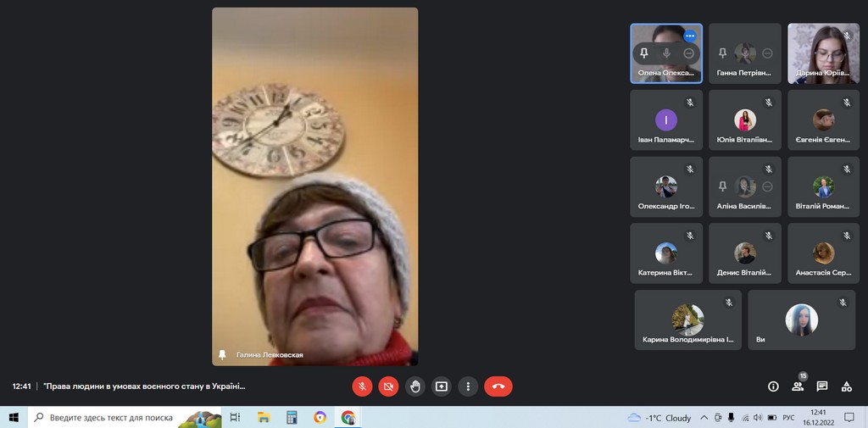This screenshot has height=428, width=868.
Task: Open the Windows Start menu
Action: point(14,417)
